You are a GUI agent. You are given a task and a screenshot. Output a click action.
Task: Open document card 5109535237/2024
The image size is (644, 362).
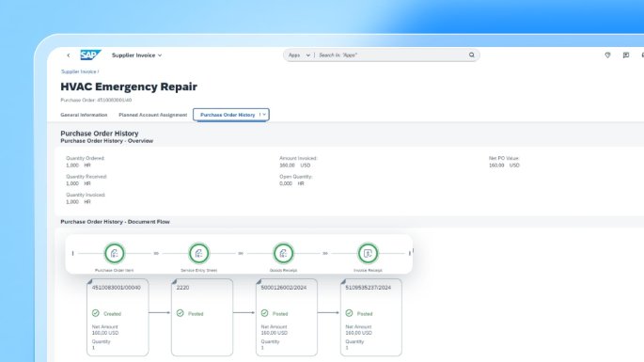[x=371, y=317]
